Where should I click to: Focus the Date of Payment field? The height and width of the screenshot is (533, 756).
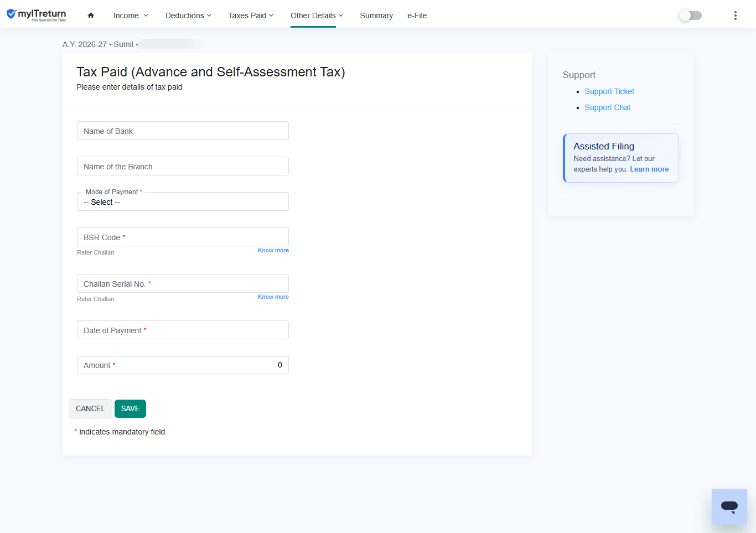183,330
